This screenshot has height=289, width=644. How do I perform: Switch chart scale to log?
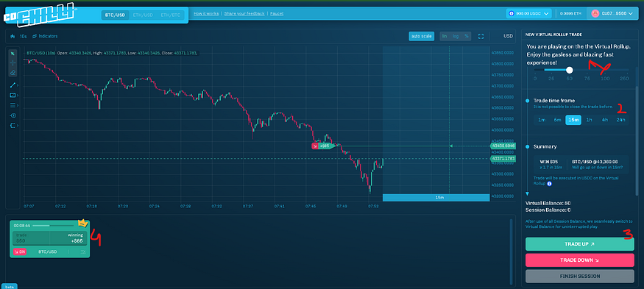pyautogui.click(x=456, y=36)
